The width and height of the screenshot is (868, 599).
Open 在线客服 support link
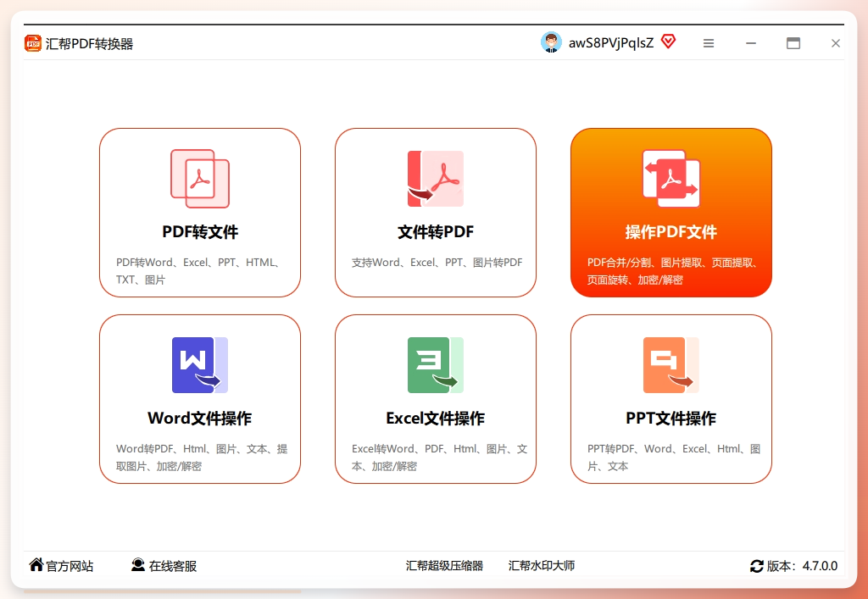173,566
